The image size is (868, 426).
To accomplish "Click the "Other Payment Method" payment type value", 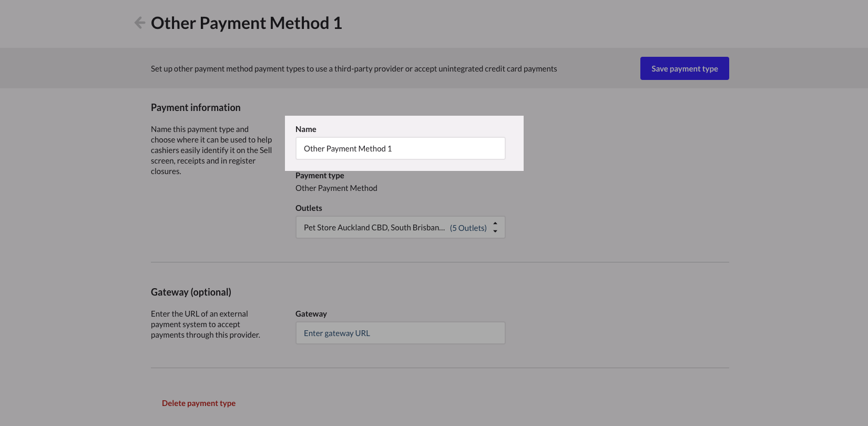I will 336,188.
